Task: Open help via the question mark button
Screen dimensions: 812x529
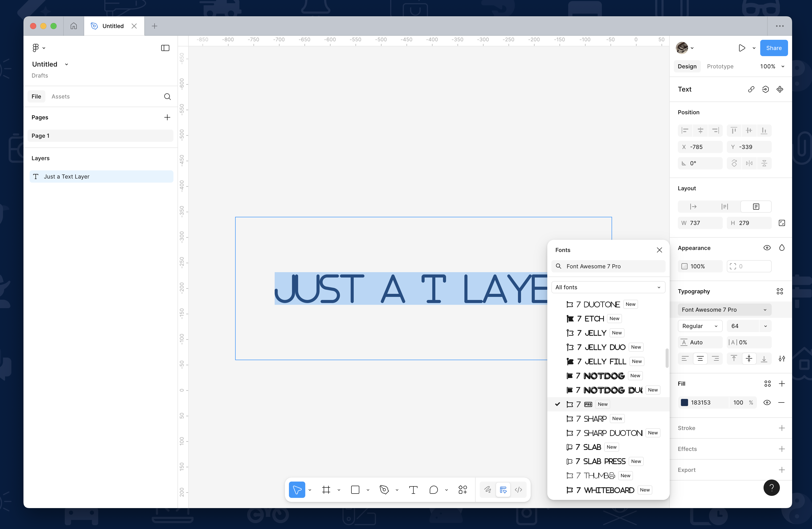Action: pos(771,488)
